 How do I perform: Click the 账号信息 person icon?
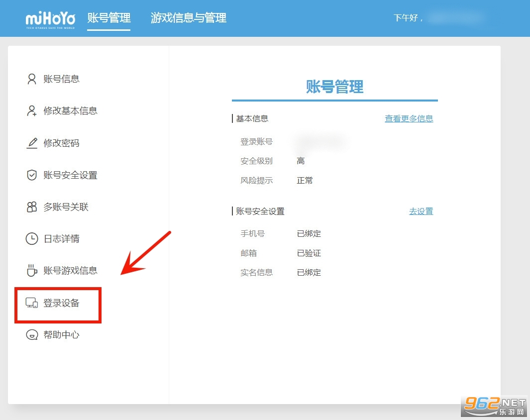(x=32, y=79)
